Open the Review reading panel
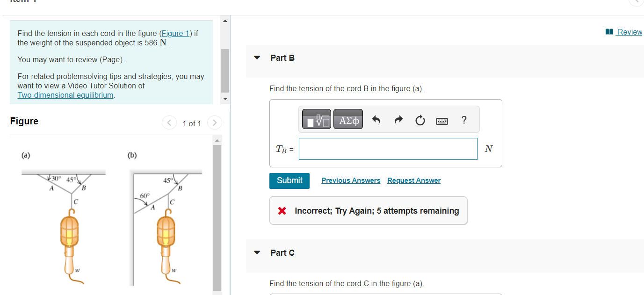 pyautogui.click(x=628, y=31)
